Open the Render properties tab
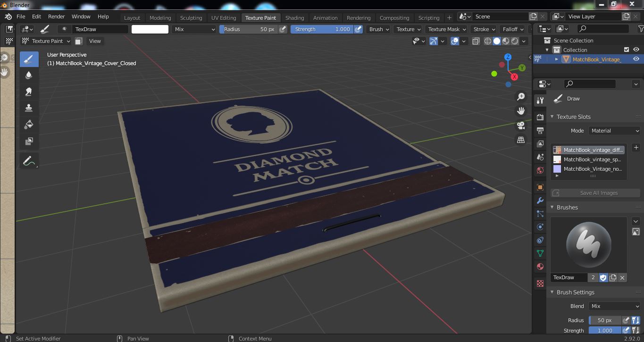The height and width of the screenshot is (342, 644). 540,117
